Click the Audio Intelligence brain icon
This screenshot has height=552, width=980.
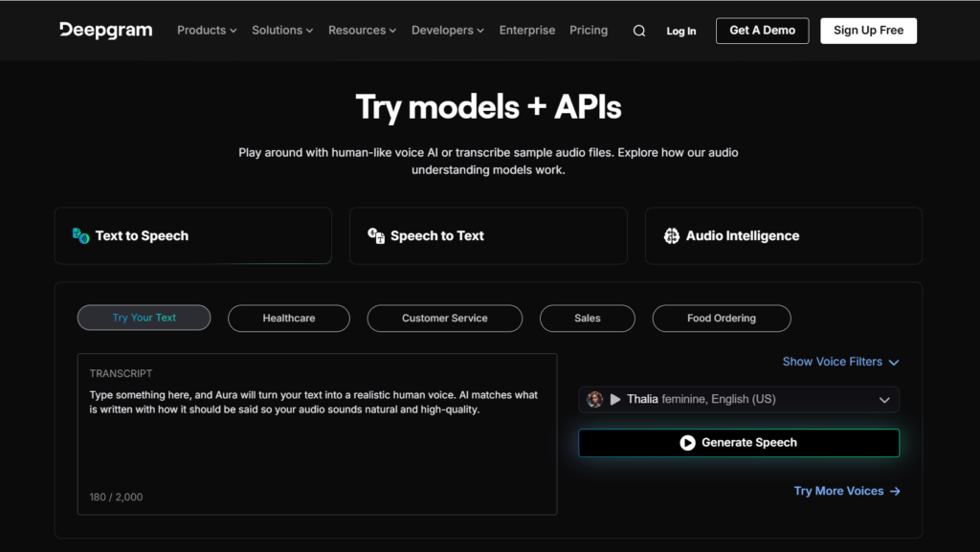671,235
